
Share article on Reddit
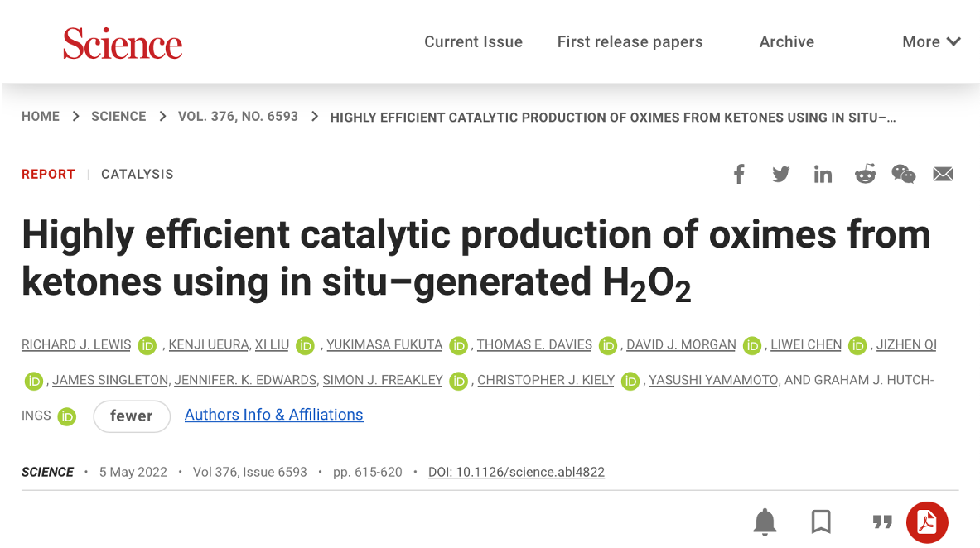coord(865,174)
